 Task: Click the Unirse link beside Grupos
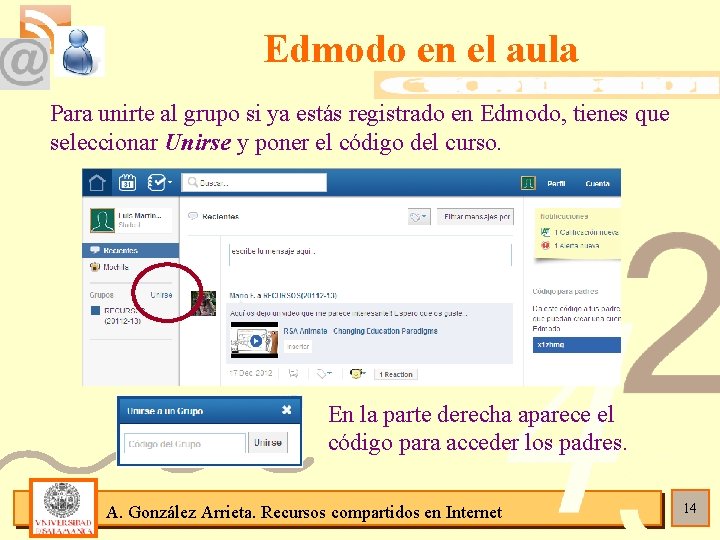click(x=161, y=295)
